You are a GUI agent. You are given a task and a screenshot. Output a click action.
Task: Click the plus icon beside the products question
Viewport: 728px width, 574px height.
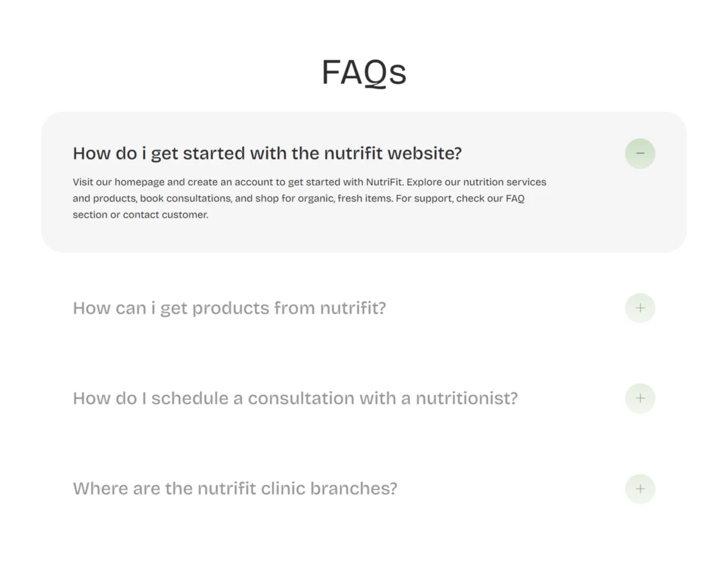640,308
